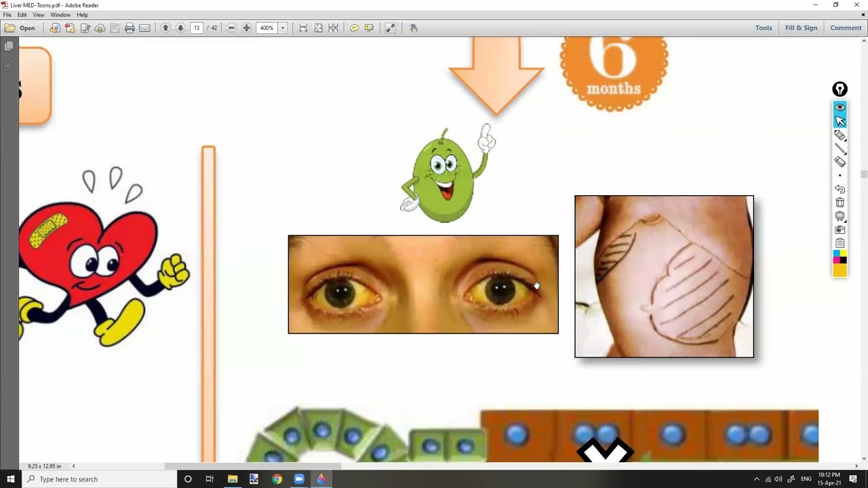Open the Help menu
The width and height of the screenshot is (868, 488).
point(82,15)
